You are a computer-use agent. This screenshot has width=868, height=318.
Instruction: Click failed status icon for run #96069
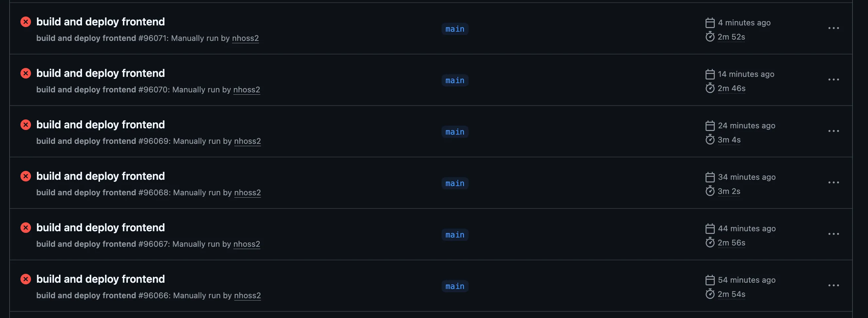26,125
